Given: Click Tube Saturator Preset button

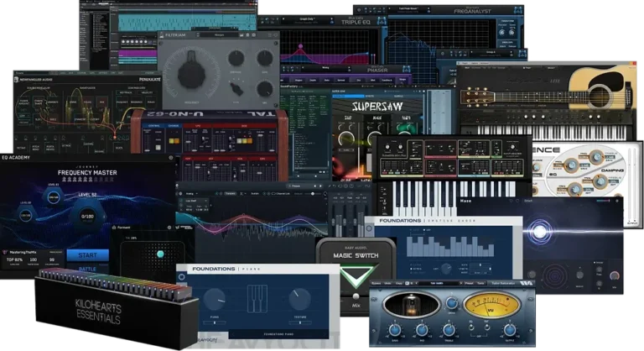Looking at the screenshot, I should point(469,284).
